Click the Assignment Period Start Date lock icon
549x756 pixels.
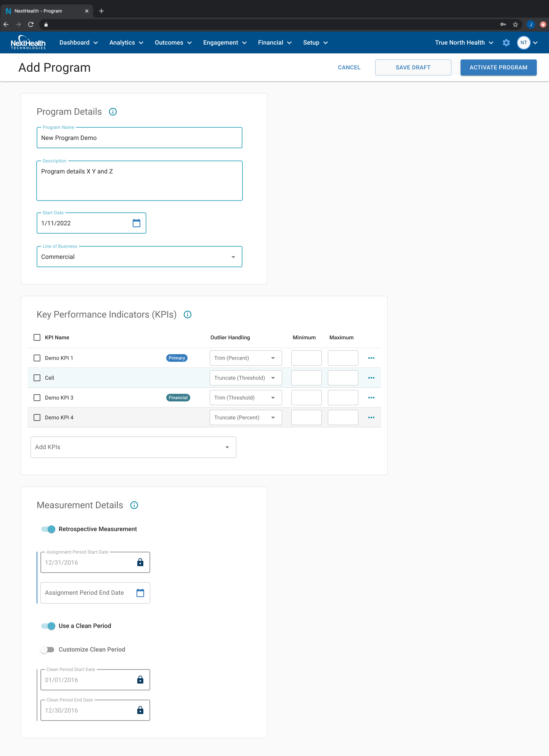point(140,562)
